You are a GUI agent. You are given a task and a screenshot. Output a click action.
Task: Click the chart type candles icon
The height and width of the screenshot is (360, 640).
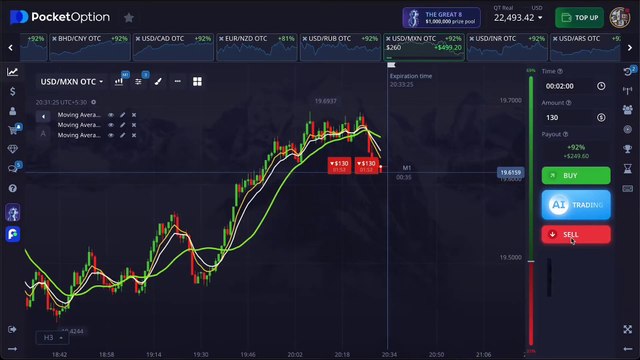coord(119,81)
